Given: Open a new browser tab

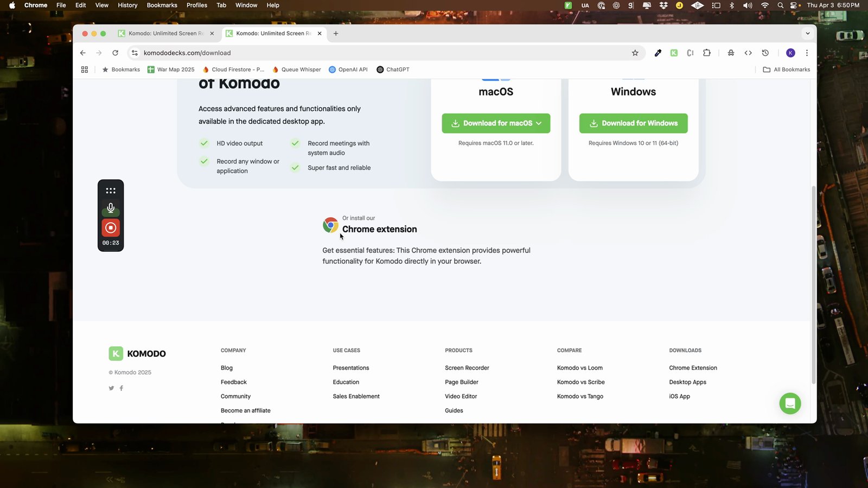Looking at the screenshot, I should tap(336, 33).
